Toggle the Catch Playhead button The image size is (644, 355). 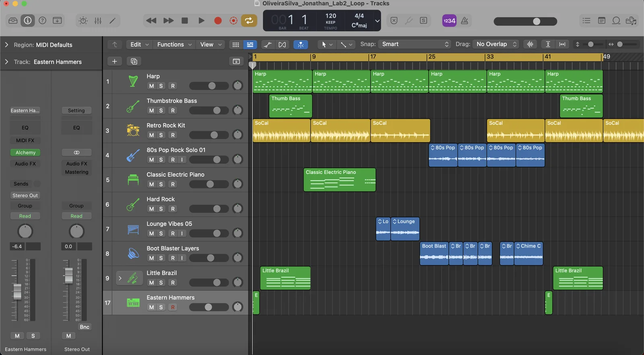coord(301,45)
